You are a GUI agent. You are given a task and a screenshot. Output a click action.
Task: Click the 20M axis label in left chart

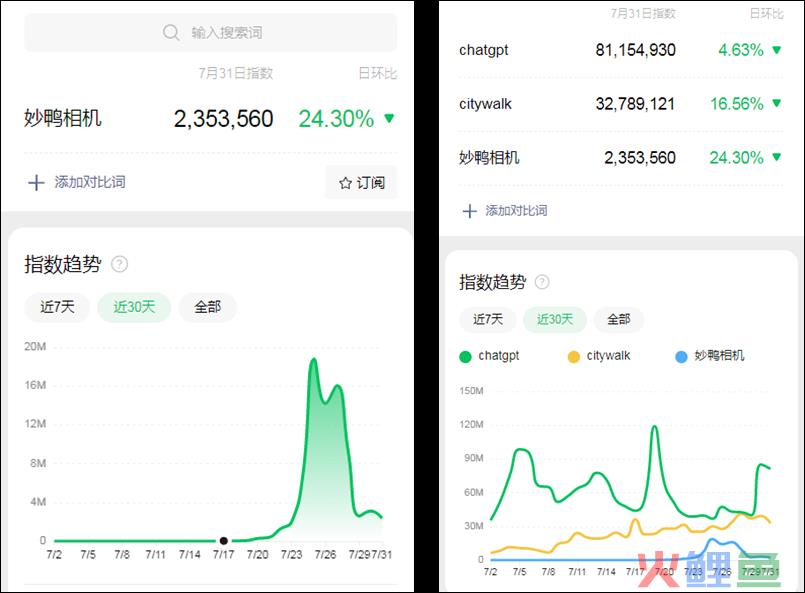coord(35,347)
